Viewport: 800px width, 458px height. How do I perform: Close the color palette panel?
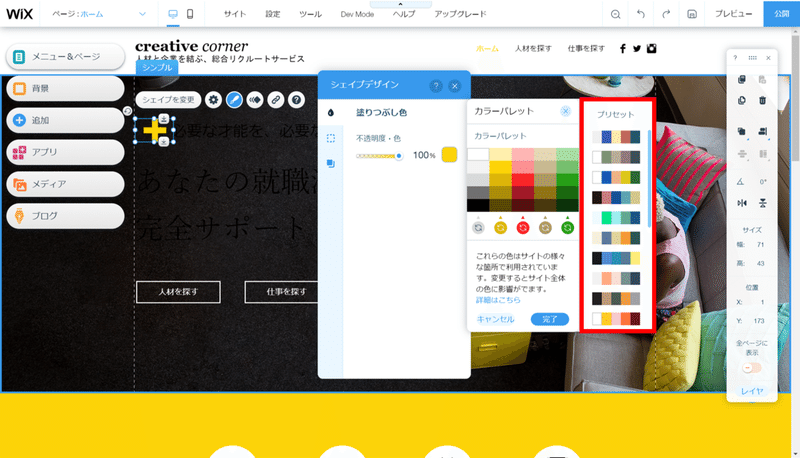565,111
